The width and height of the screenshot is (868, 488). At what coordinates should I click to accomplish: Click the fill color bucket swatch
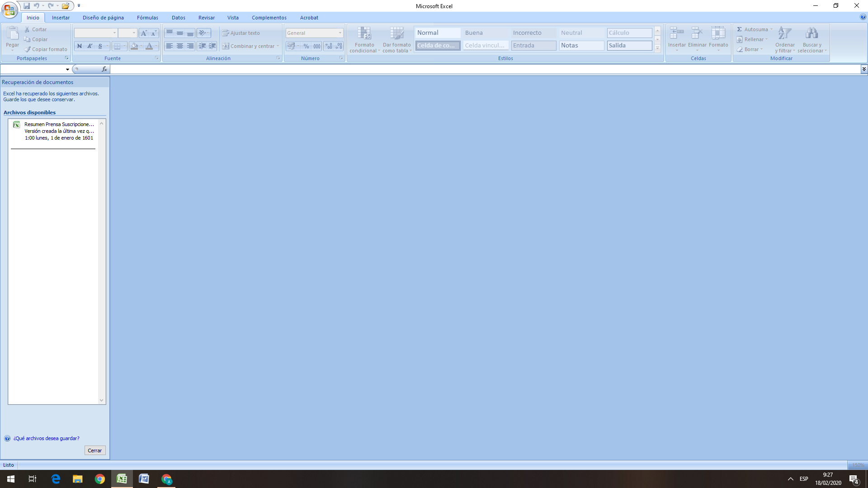tap(134, 46)
